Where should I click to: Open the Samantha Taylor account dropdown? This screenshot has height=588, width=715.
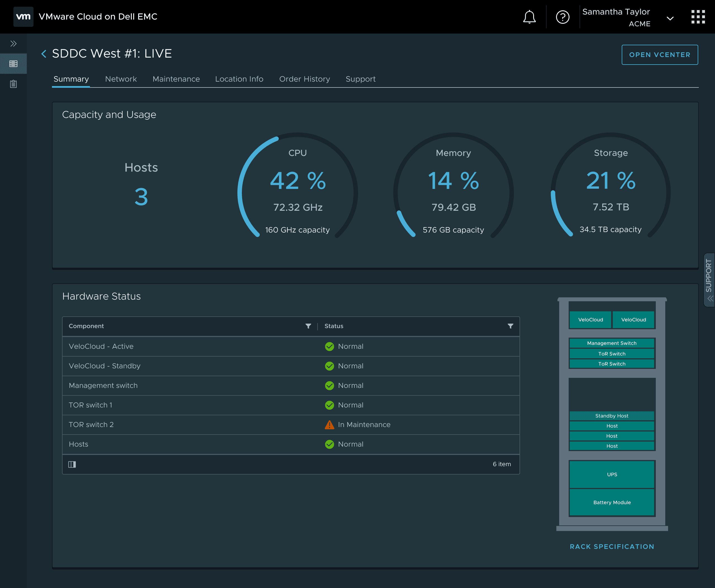670,18
